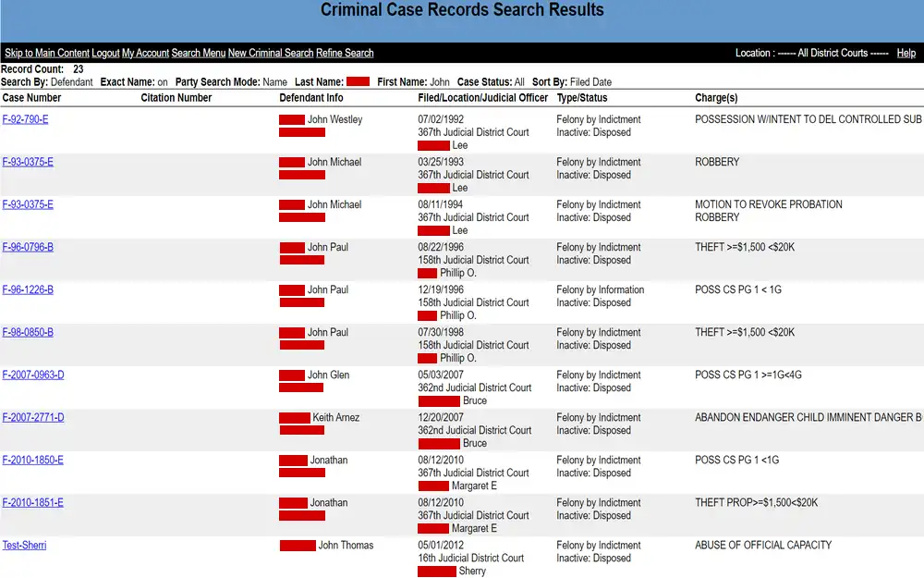Open case F-2010-1851-E
The width and height of the screenshot is (924, 578).
tap(33, 502)
